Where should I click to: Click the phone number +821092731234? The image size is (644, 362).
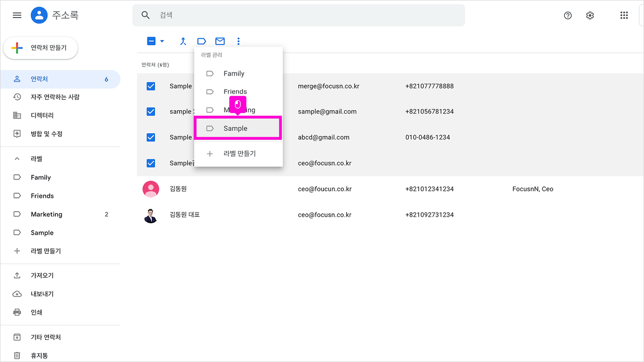(x=430, y=215)
